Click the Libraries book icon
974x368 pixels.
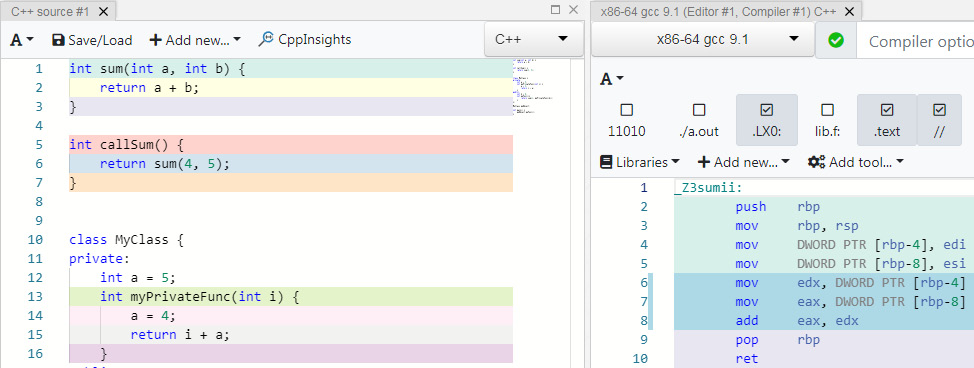(x=606, y=162)
